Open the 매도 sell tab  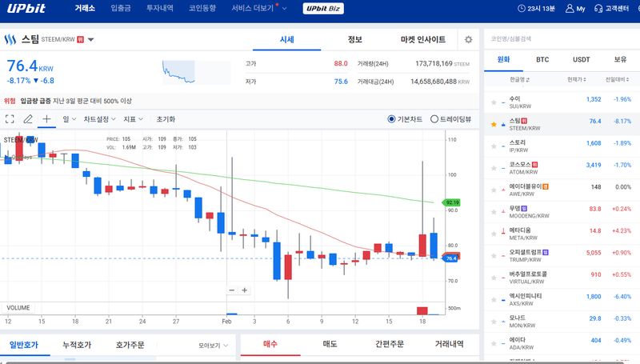coord(330,345)
